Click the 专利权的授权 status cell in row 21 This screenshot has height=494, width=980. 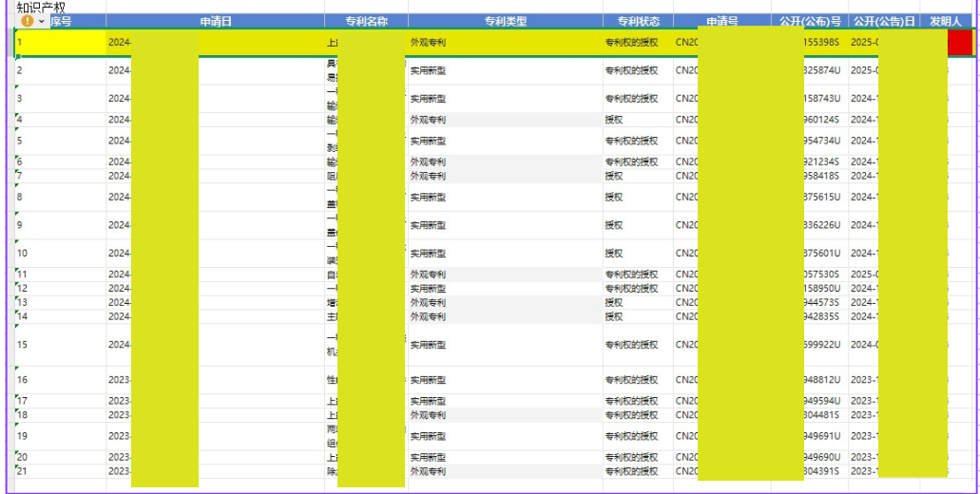point(638,471)
